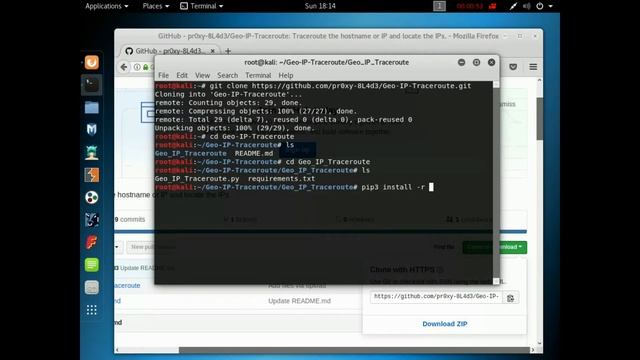Open the gray dock icon above Show Applications
Screen dimensions: 640x360
91,287
